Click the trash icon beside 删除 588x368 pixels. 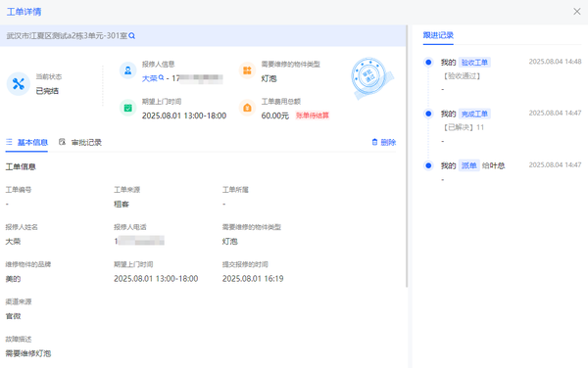[x=374, y=142]
